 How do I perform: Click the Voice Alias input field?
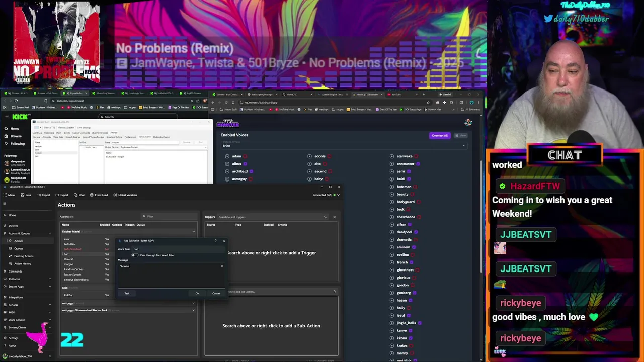coord(178,249)
